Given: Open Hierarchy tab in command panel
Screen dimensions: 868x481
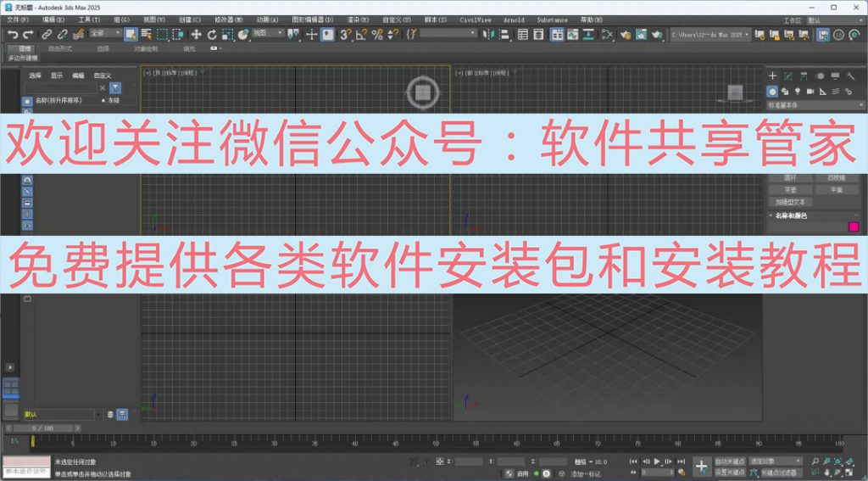Looking at the screenshot, I should pyautogui.click(x=804, y=76).
